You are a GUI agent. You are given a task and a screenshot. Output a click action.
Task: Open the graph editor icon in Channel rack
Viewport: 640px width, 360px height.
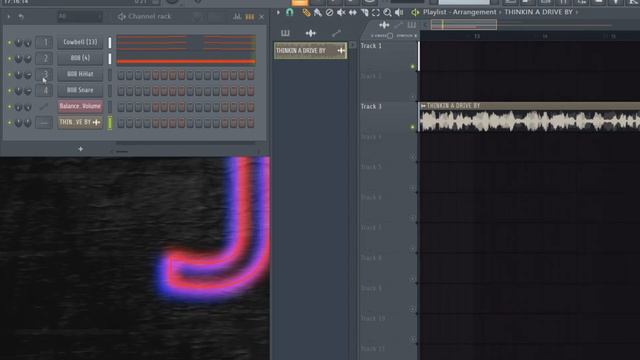[237, 17]
